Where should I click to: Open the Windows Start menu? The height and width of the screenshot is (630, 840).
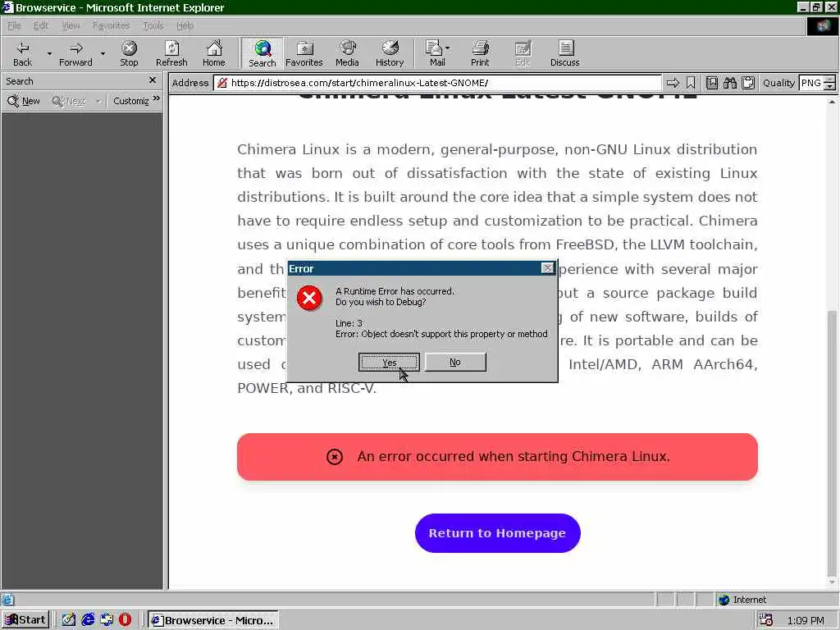click(25, 620)
